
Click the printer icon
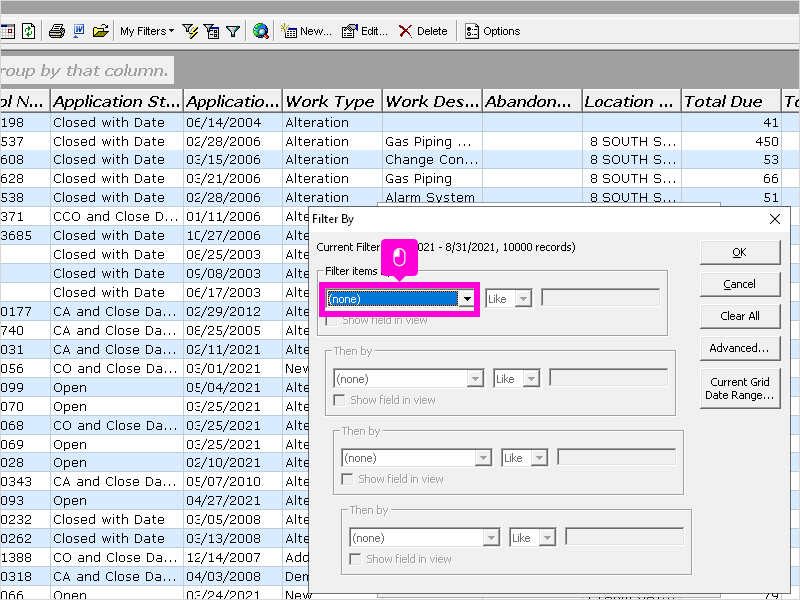[x=57, y=31]
